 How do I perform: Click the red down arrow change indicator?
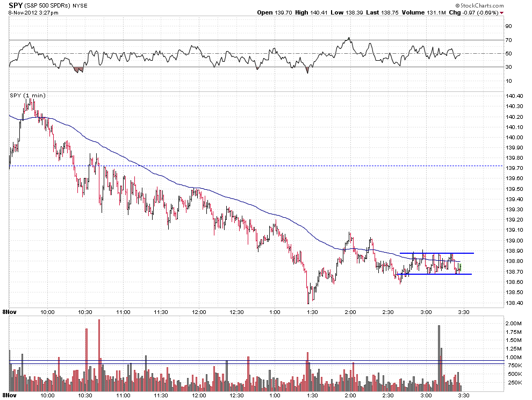(x=502, y=13)
